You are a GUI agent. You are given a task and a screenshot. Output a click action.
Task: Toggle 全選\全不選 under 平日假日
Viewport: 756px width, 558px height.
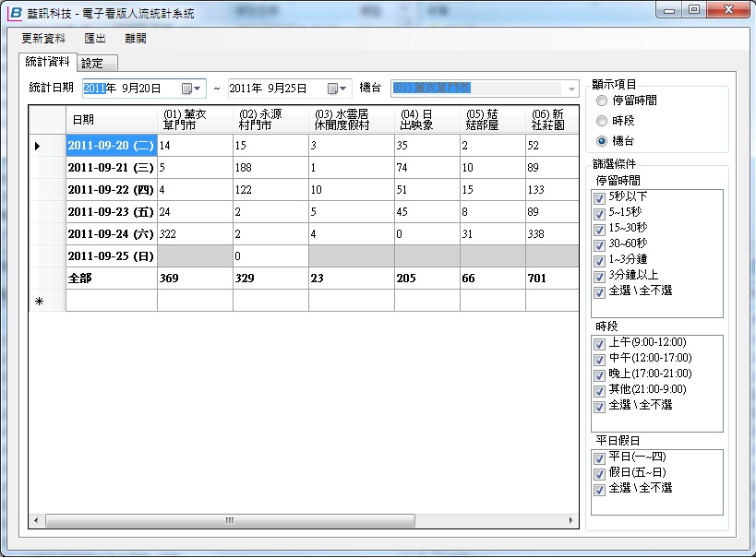click(x=599, y=490)
